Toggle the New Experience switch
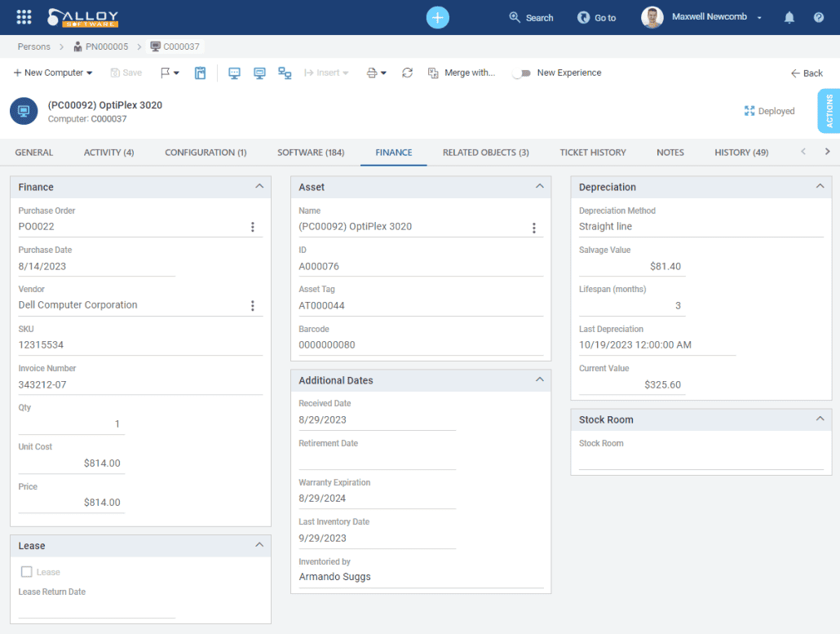 point(521,73)
